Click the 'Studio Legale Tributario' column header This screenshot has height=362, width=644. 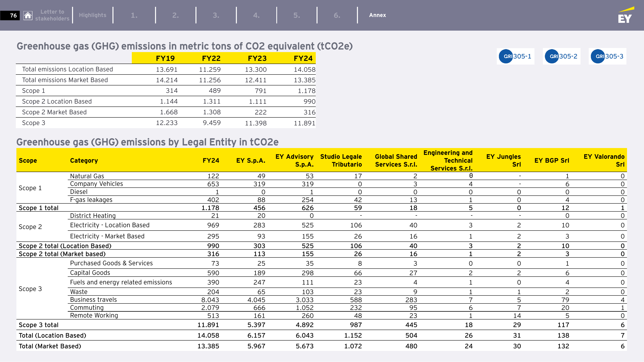pyautogui.click(x=341, y=161)
